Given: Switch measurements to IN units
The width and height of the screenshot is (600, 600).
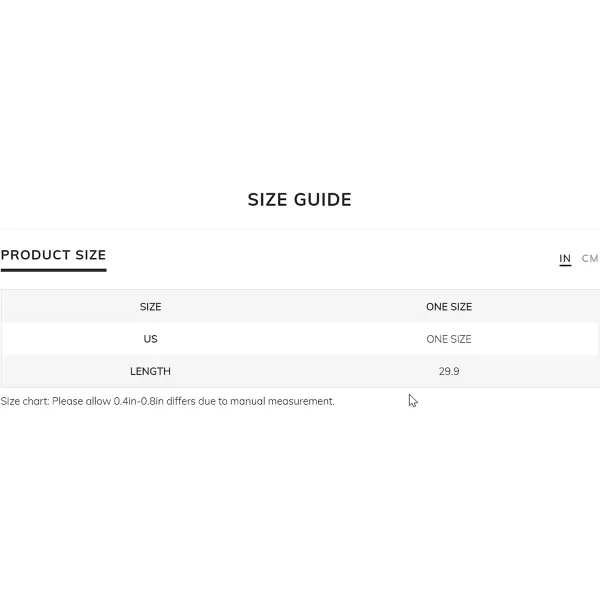Looking at the screenshot, I should 565,258.
